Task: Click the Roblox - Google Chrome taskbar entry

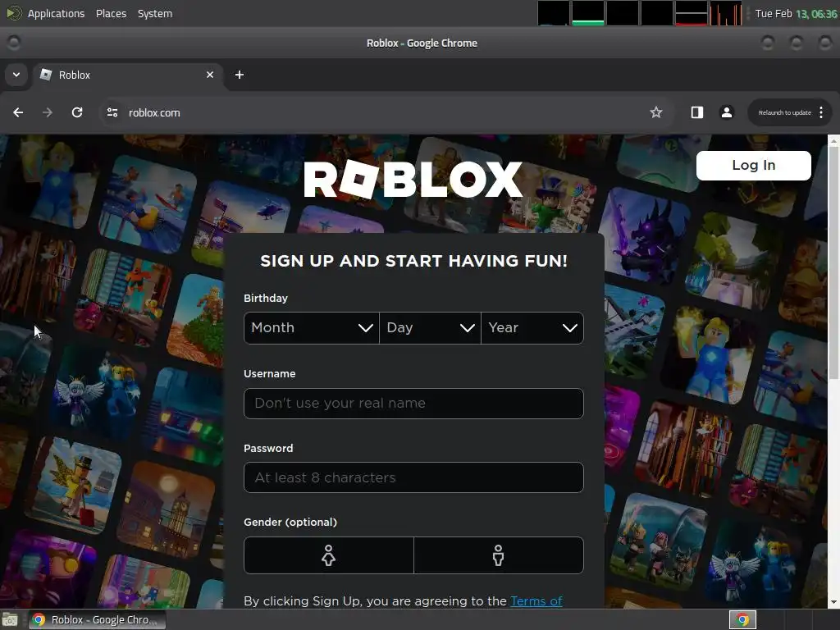Action: pyautogui.click(x=97, y=620)
